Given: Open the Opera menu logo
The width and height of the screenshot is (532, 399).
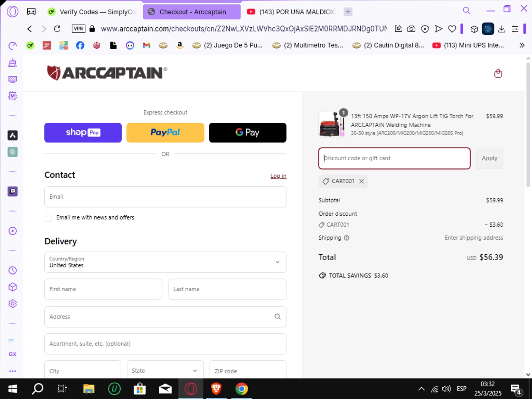Looking at the screenshot, I should (x=13, y=12).
